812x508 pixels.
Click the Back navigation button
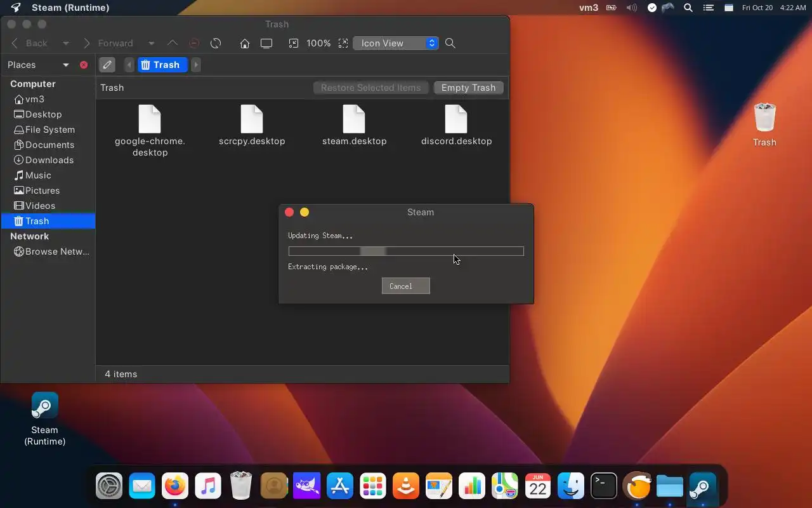[29, 43]
